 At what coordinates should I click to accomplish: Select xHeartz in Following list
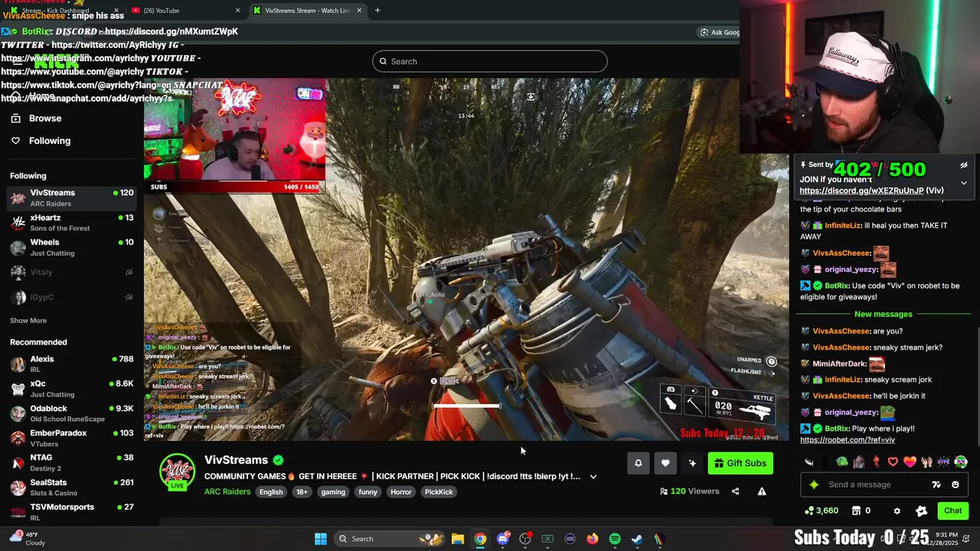[x=70, y=223]
